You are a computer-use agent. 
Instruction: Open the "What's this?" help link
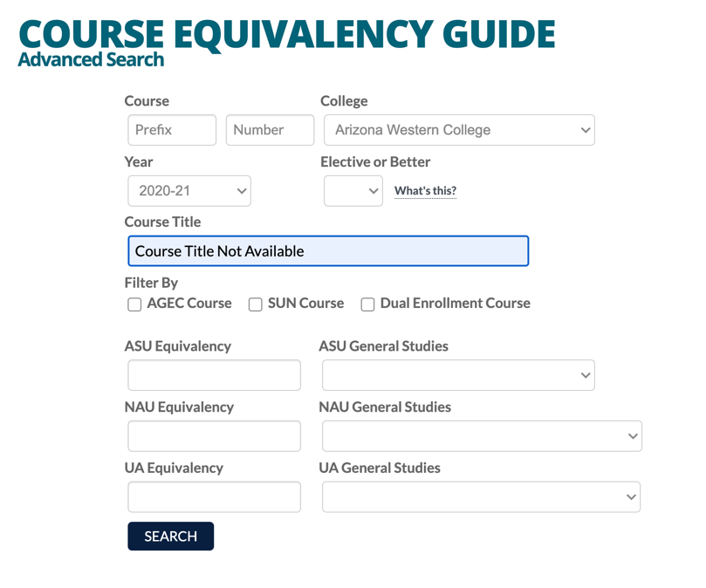pos(425,191)
